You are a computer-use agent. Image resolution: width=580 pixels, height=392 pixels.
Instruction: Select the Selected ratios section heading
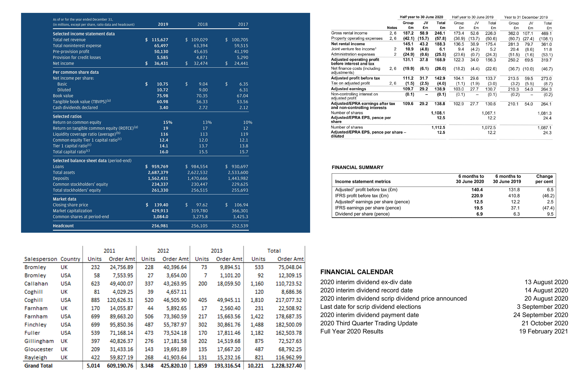[x=67, y=116]
